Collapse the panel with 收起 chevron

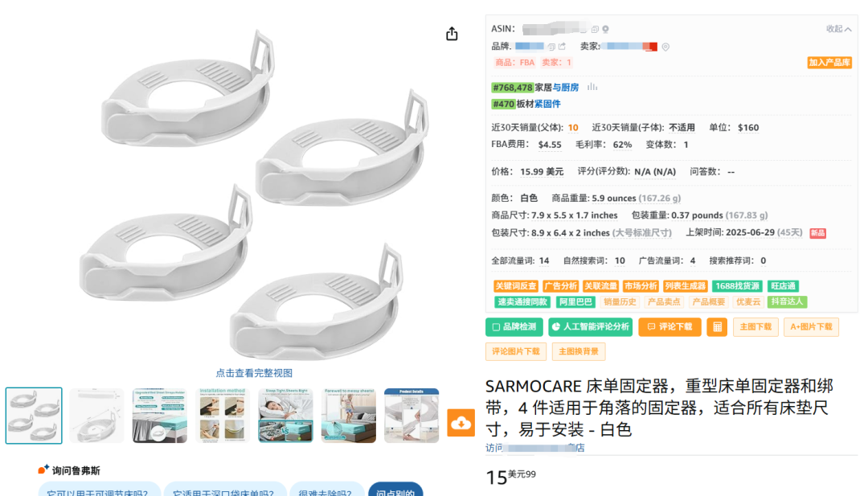838,29
